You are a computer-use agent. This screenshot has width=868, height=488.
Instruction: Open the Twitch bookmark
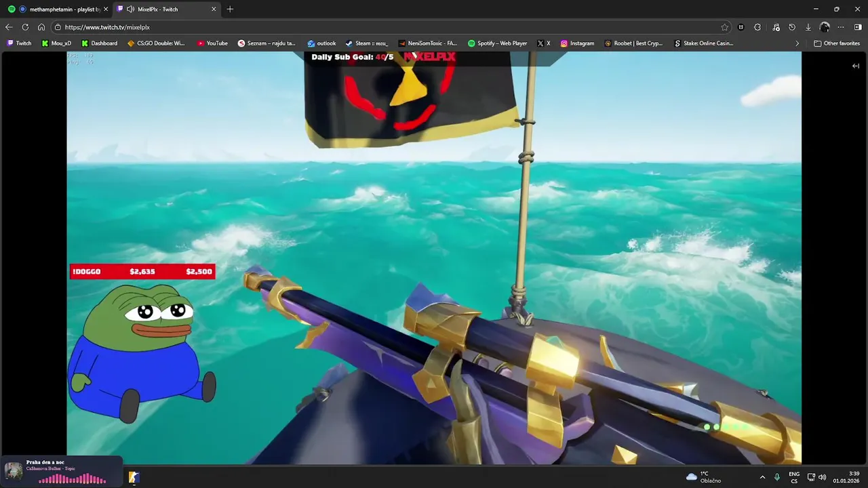point(19,43)
